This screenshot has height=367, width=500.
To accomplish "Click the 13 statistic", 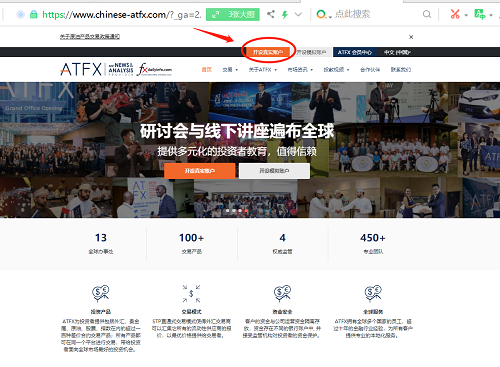I will (x=101, y=238).
